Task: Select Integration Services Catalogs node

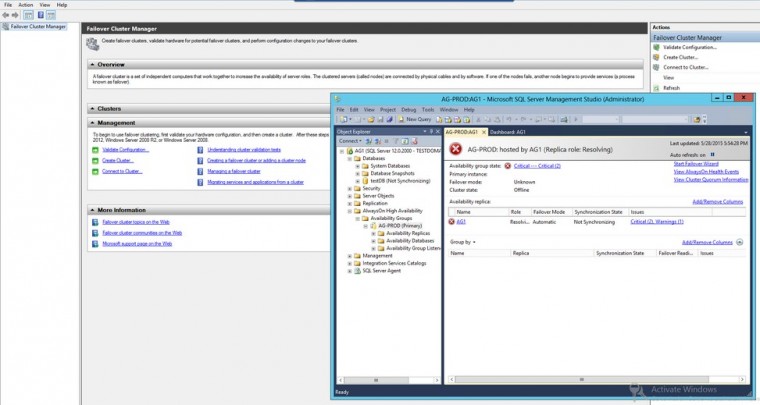Action: pos(394,264)
